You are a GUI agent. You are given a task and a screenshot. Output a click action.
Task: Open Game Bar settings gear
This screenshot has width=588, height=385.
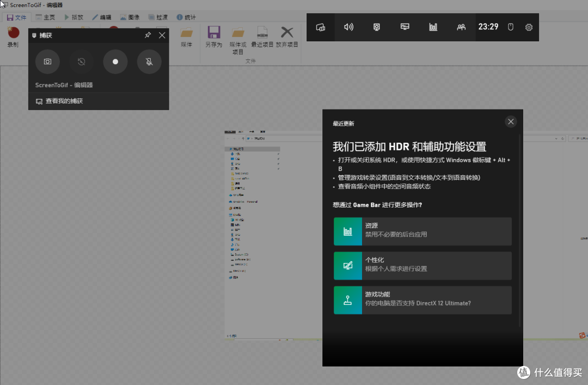coord(529,27)
